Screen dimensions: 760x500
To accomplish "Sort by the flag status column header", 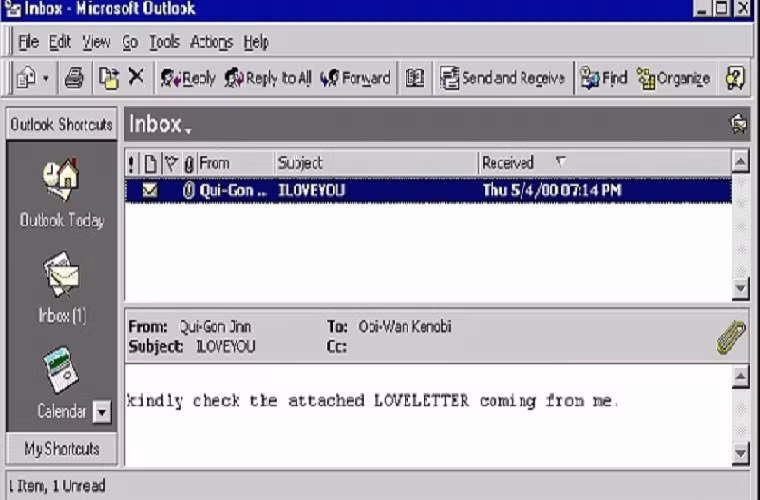I will coord(170,162).
